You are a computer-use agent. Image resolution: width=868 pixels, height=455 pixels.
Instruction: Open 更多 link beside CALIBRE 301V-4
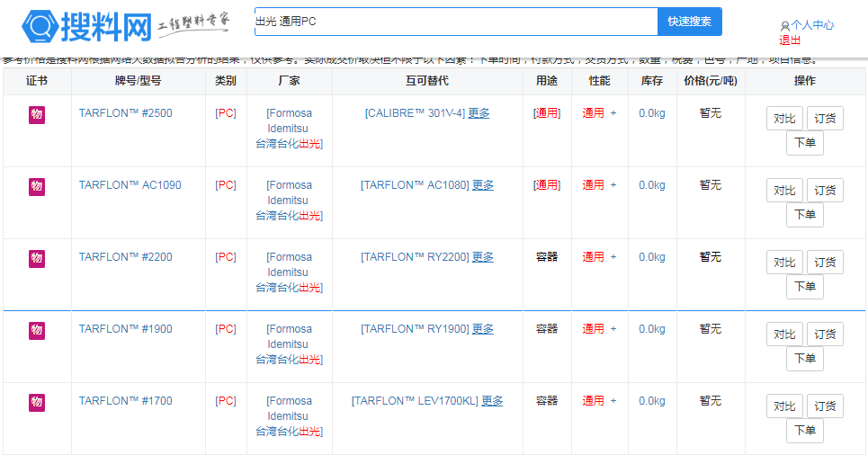pyautogui.click(x=479, y=113)
